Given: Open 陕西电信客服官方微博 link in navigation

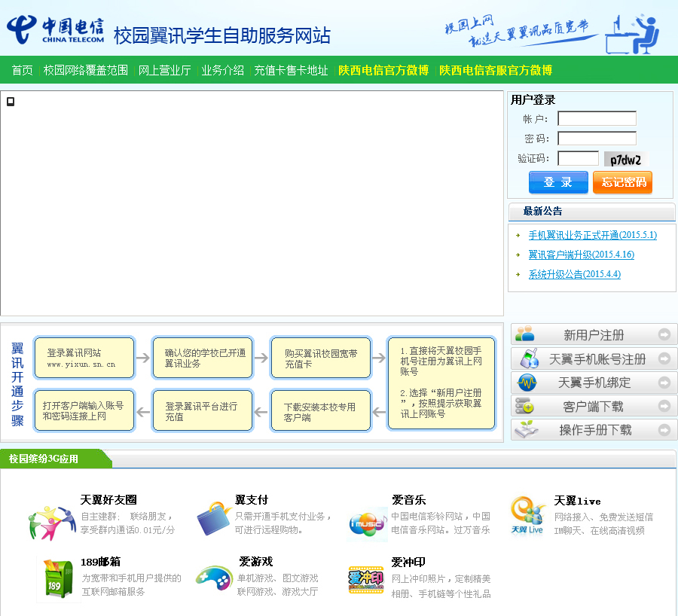Looking at the screenshot, I should click(496, 70).
